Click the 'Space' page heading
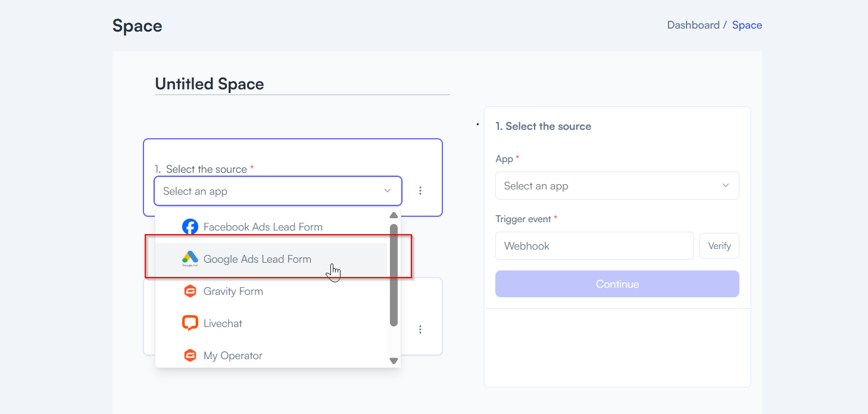868x414 pixels. point(138,26)
